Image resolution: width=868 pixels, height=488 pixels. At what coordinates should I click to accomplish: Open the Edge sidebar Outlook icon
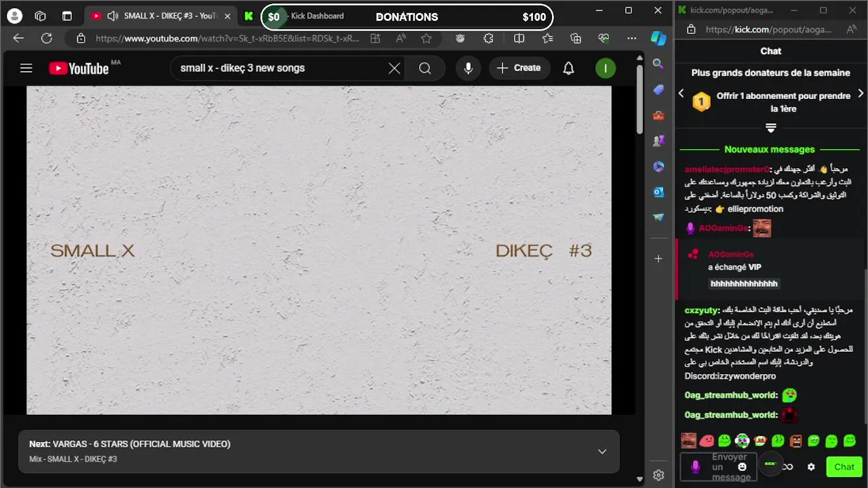658,192
